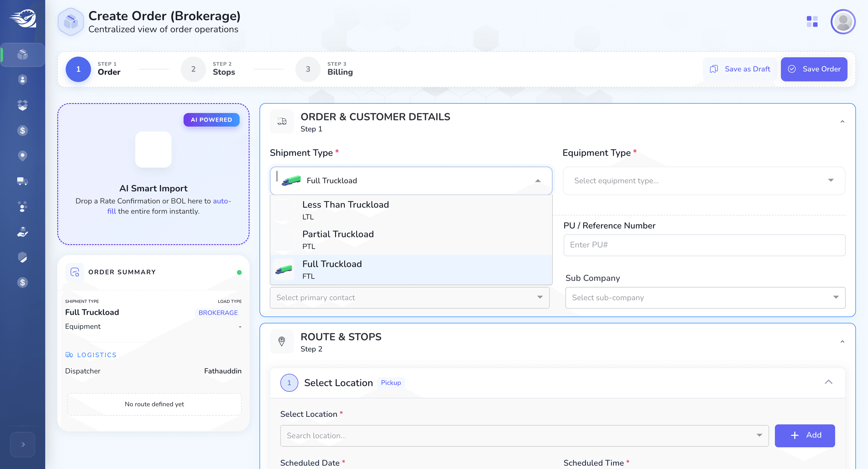The height and width of the screenshot is (469, 868).
Task: Click the Order Summary icon
Action: (74, 272)
